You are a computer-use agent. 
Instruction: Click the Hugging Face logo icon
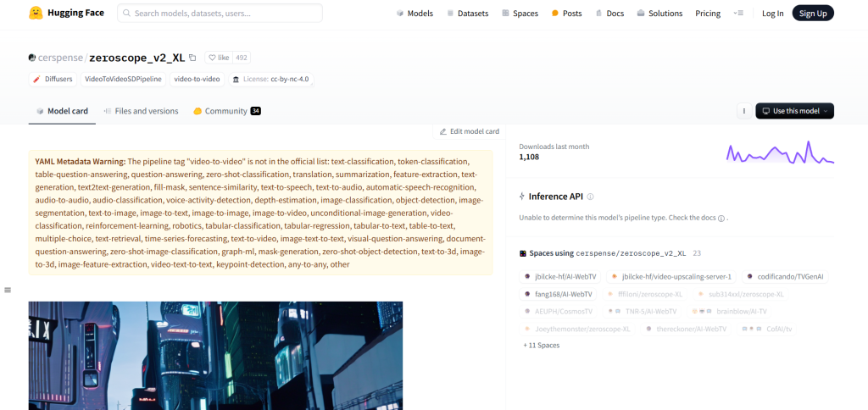coord(36,14)
